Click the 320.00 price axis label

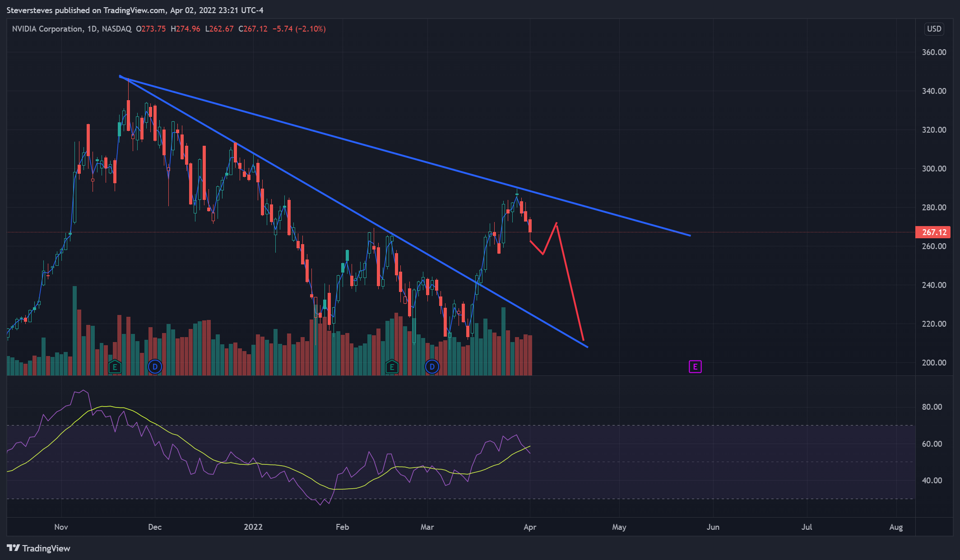click(x=934, y=130)
